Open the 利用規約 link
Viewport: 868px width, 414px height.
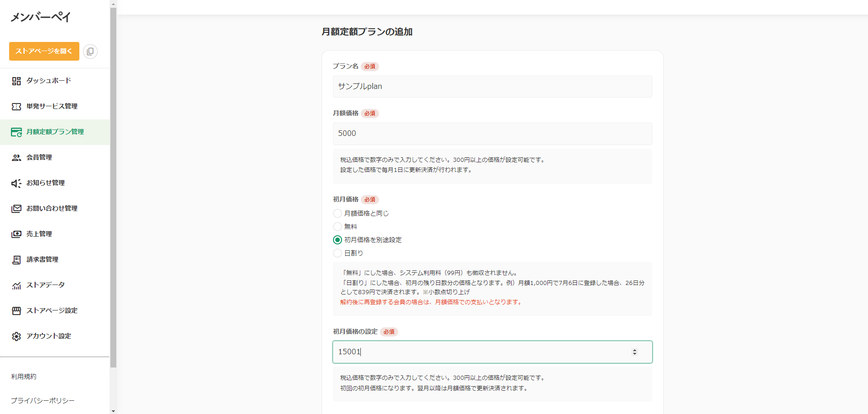(24, 377)
